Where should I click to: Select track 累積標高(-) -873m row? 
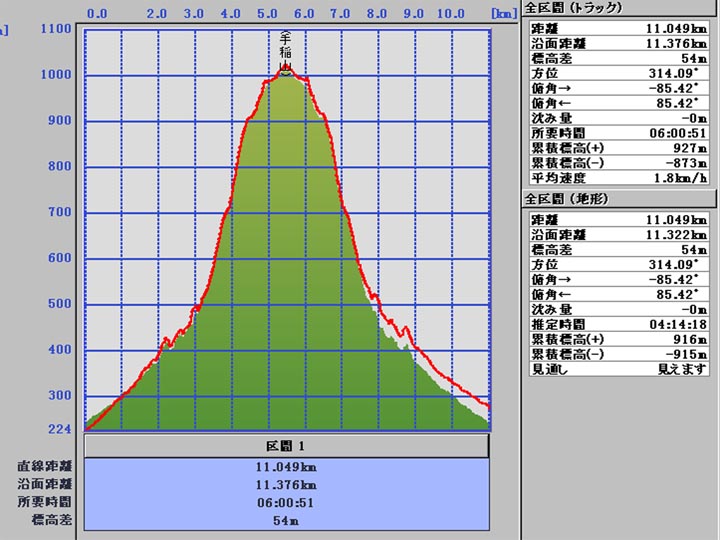(x=620, y=162)
